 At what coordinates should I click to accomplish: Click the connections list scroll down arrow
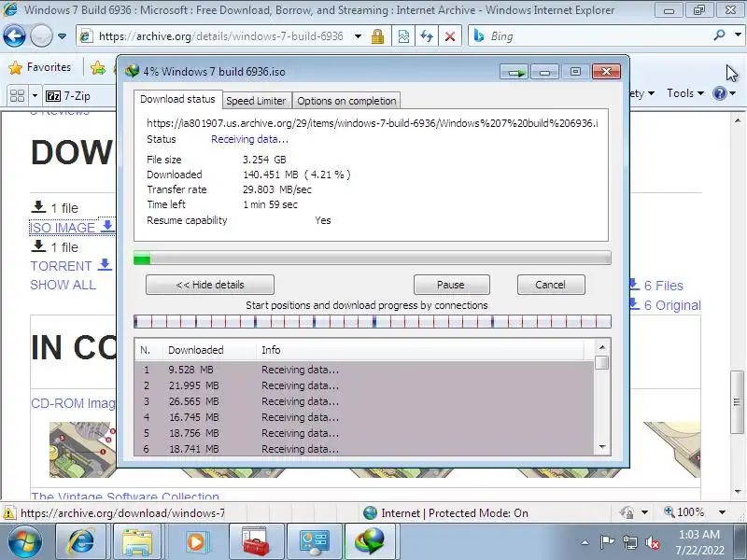602,447
